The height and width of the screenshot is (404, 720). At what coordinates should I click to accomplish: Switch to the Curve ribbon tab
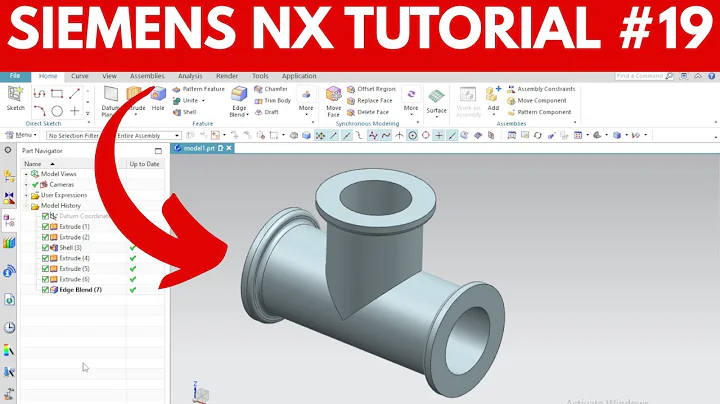pos(79,76)
